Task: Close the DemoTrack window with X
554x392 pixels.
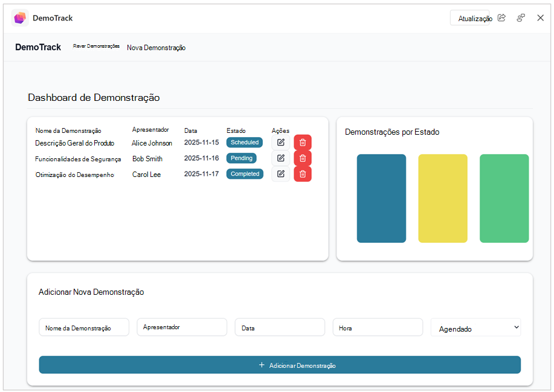Action: (540, 18)
